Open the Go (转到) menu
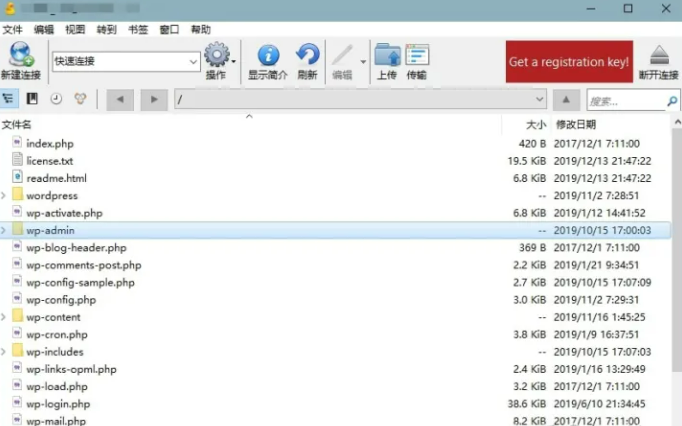The image size is (682, 426). [x=107, y=30]
